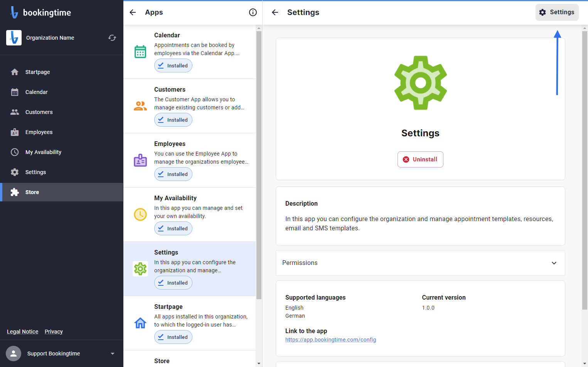Click the Description heading text
Viewport: 588px width, 367px height.
pyautogui.click(x=302, y=203)
